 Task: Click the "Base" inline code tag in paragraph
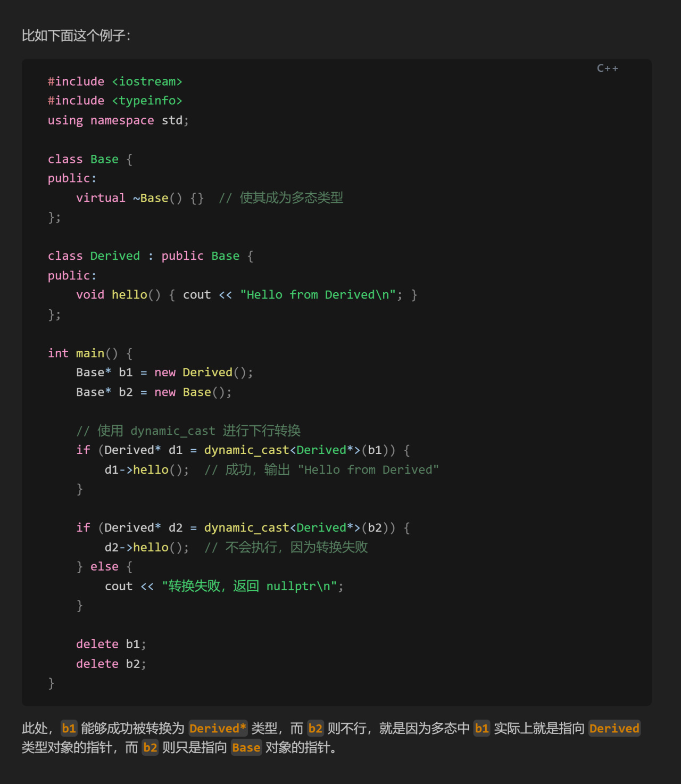click(x=246, y=748)
